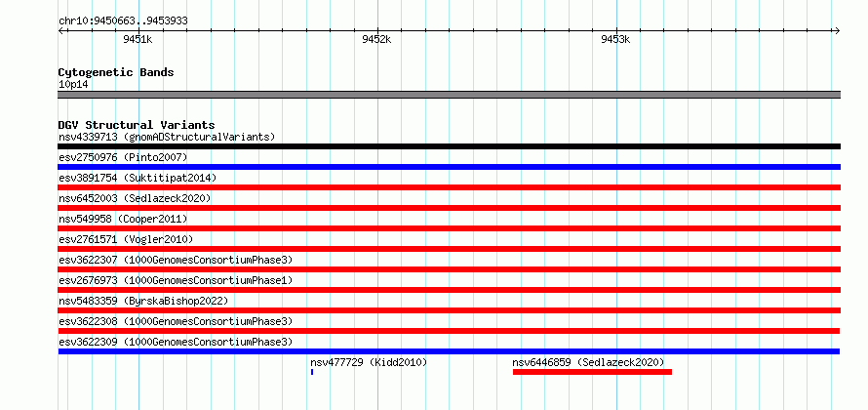Click the 10p14 band label

coord(73,85)
